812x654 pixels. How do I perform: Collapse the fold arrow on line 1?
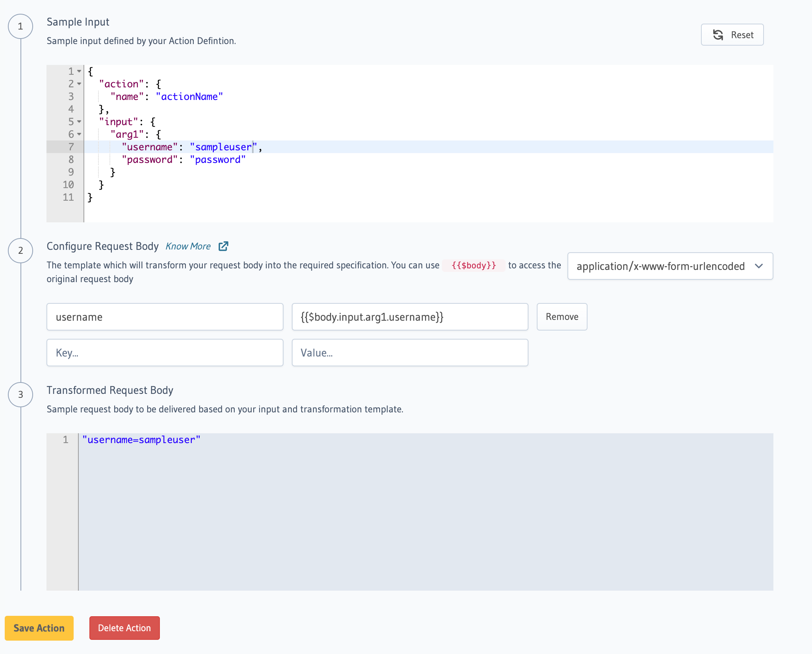[79, 71]
